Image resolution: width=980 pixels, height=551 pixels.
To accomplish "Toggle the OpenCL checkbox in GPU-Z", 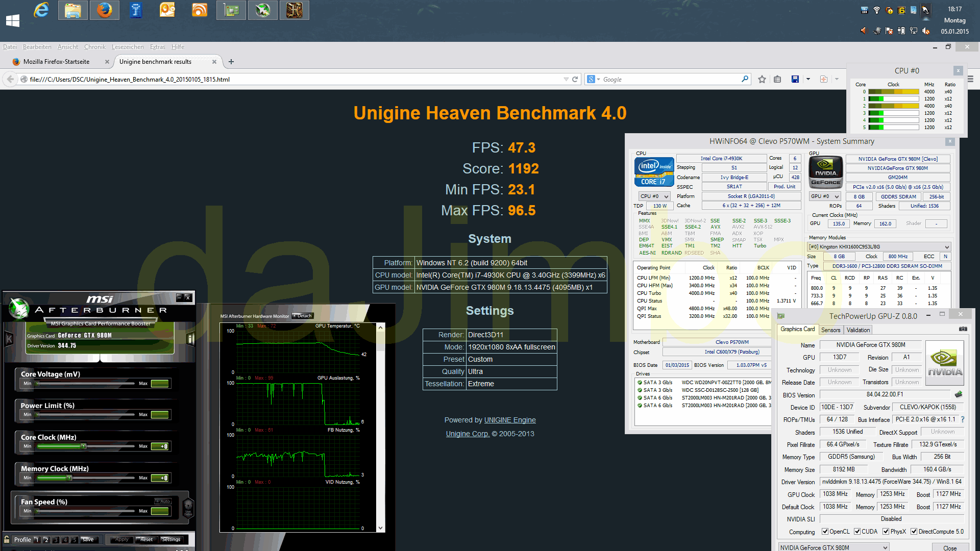I will point(825,532).
